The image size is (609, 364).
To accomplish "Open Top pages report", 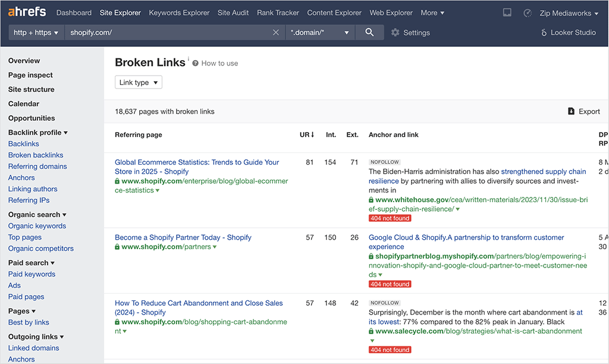I will [25, 237].
